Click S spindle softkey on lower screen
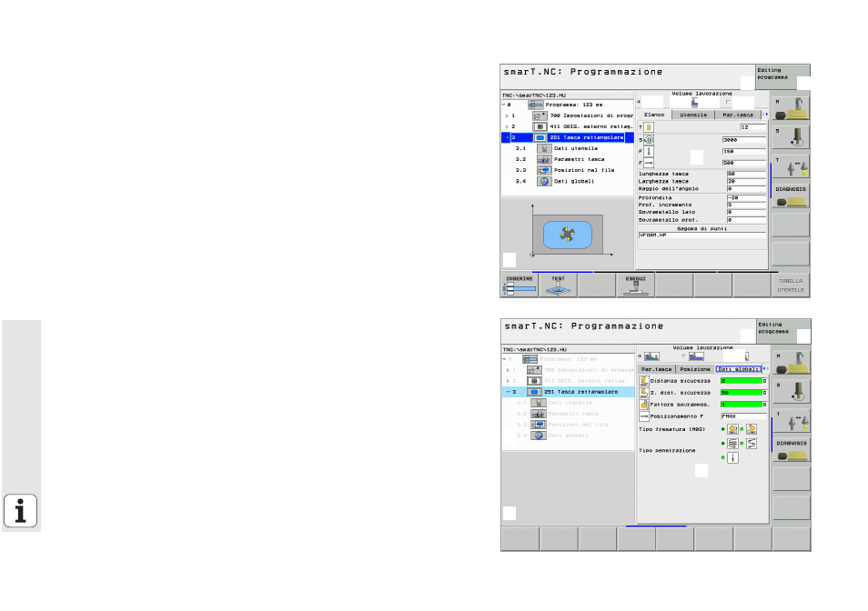 (792, 392)
